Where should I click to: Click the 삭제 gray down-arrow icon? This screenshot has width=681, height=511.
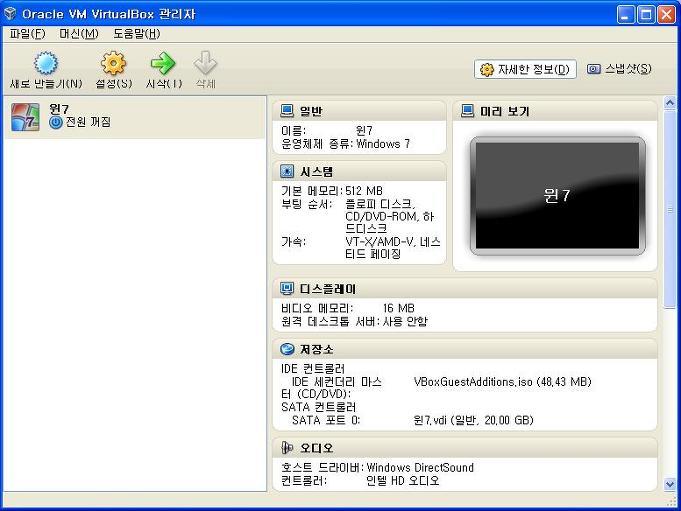click(x=205, y=63)
